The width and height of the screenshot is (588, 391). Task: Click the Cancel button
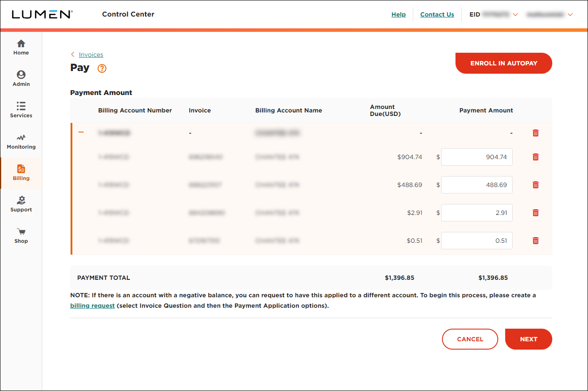(x=470, y=339)
